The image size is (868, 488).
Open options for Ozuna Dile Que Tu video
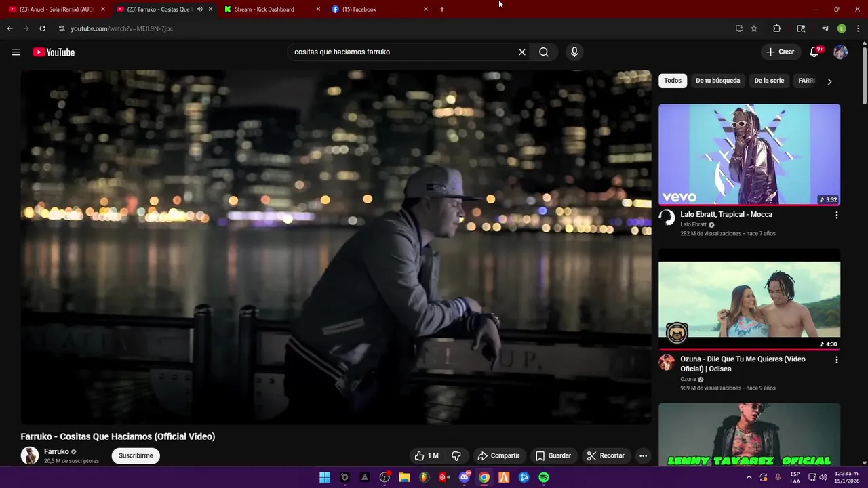pos(836,360)
